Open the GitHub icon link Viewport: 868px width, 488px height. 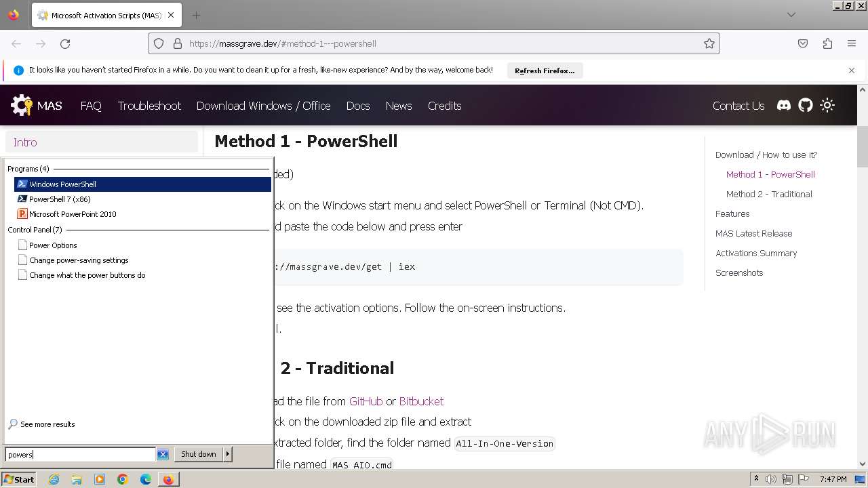coord(806,105)
